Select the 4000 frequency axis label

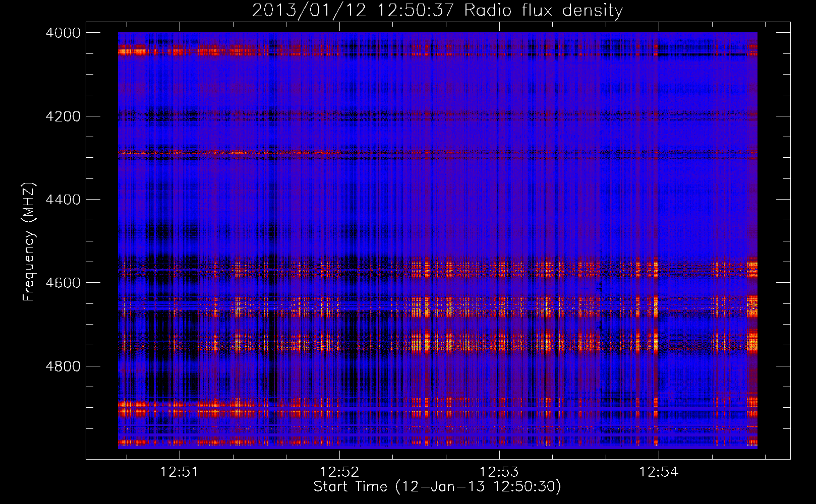[63, 33]
